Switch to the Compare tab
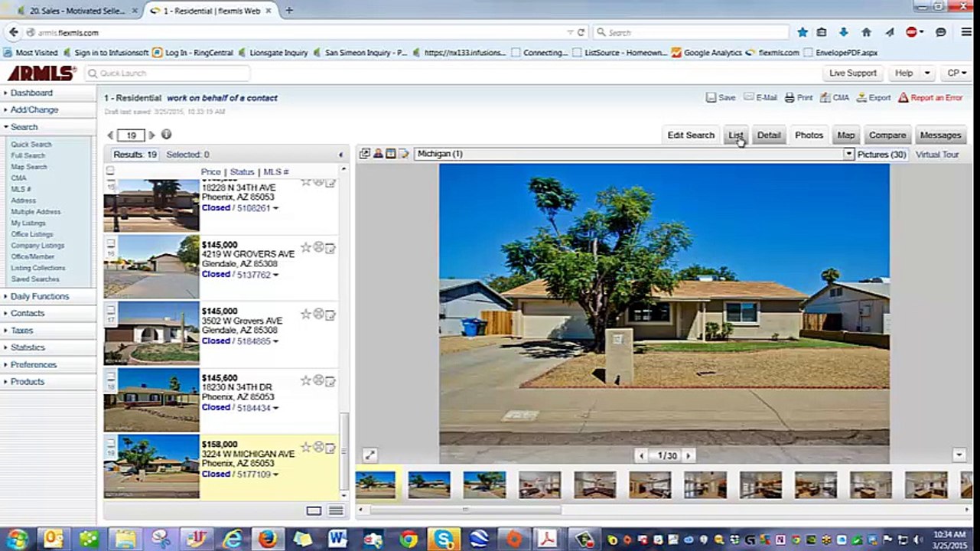 point(887,135)
